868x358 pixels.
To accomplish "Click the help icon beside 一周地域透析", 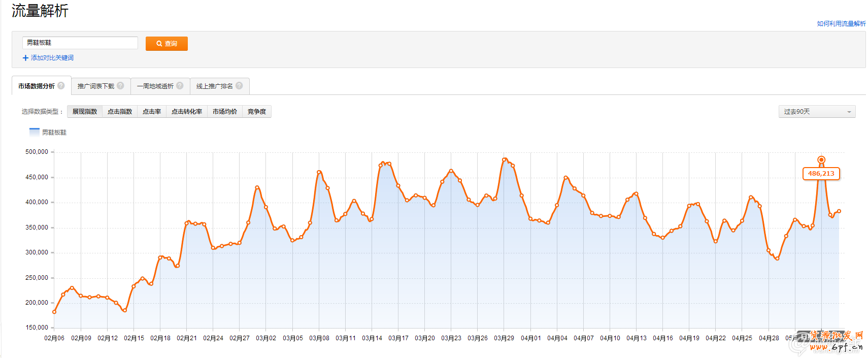I will 180,86.
